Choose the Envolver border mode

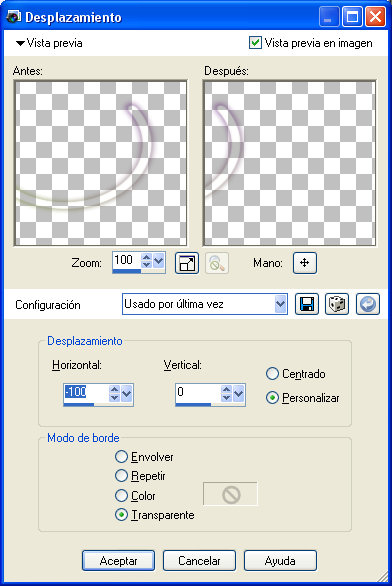tap(121, 456)
